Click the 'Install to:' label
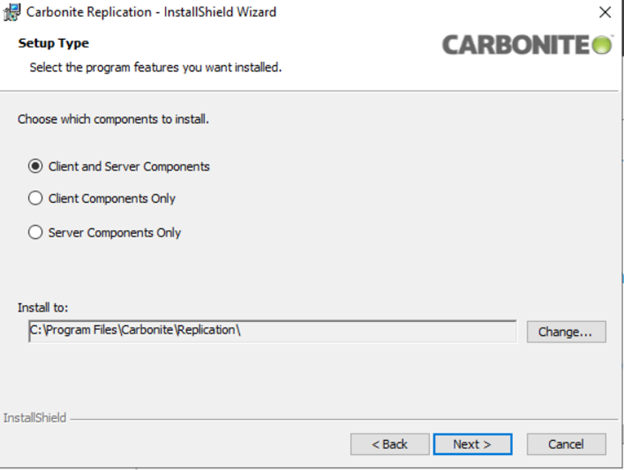624x470 pixels. [42, 307]
